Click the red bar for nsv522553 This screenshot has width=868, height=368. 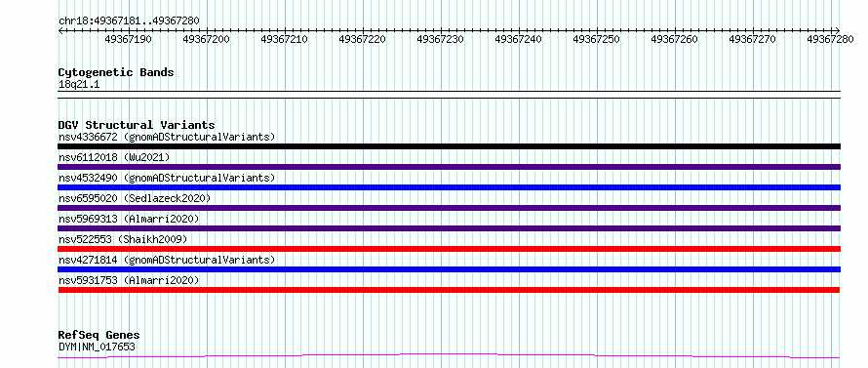click(449, 249)
